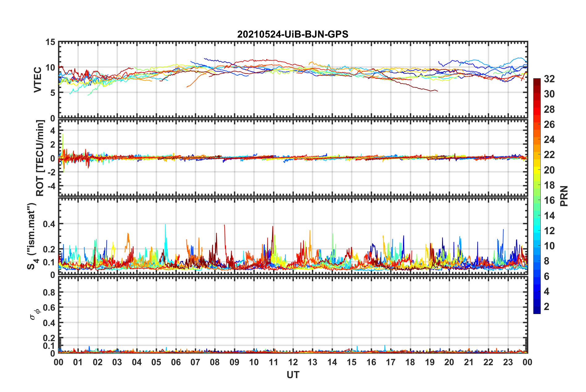Click the VTEC axis label

[37, 80]
